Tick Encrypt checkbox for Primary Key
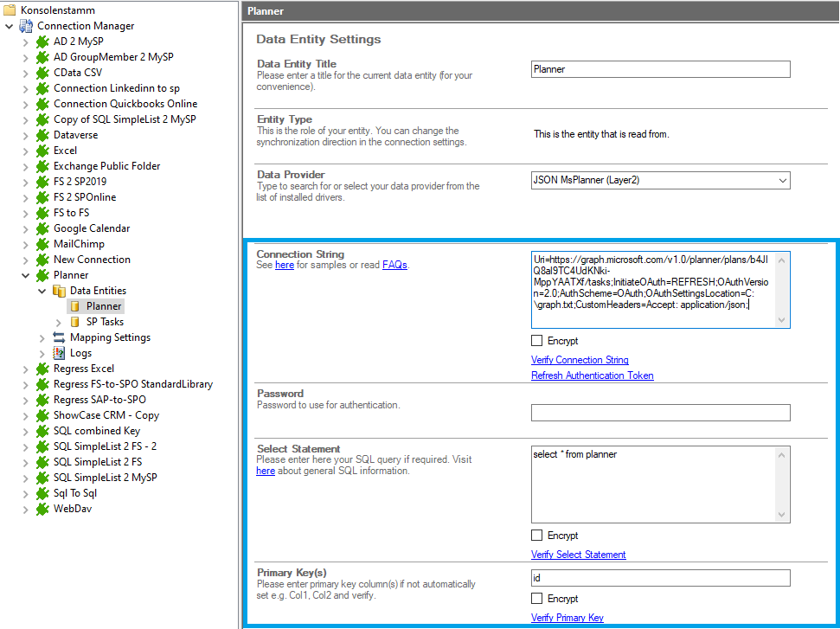 [x=537, y=599]
